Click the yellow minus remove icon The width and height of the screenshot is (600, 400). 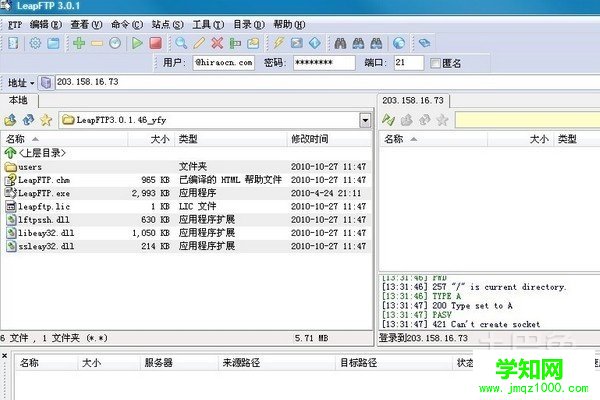97,43
